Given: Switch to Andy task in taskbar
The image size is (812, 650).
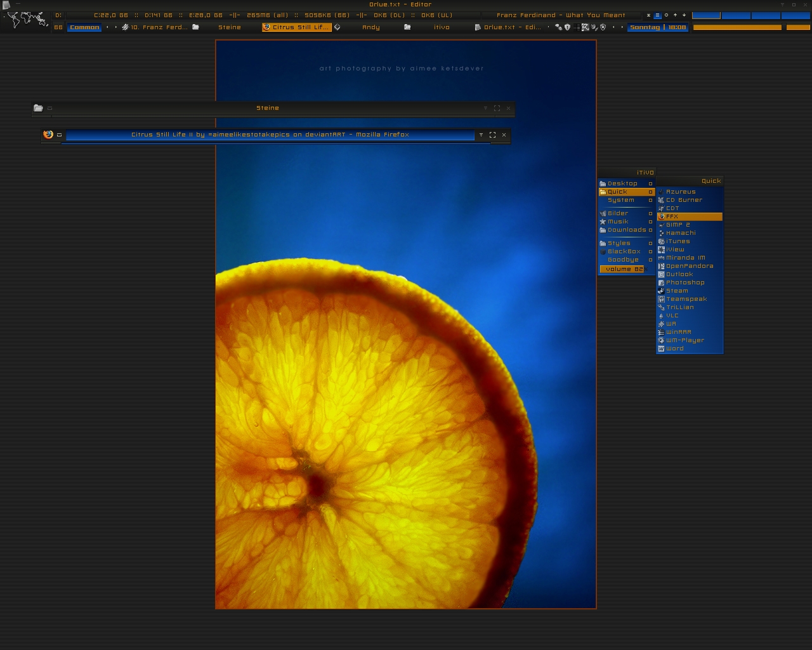Looking at the screenshot, I should pos(368,27).
